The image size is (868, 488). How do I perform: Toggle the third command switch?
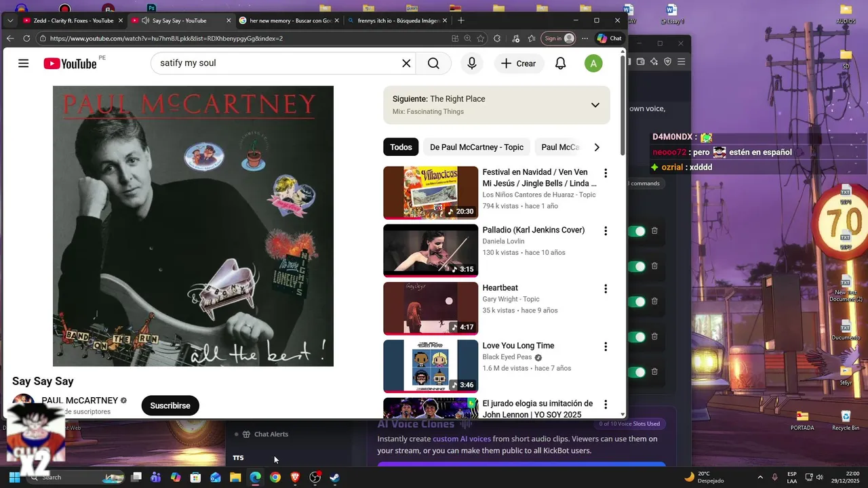(x=637, y=302)
